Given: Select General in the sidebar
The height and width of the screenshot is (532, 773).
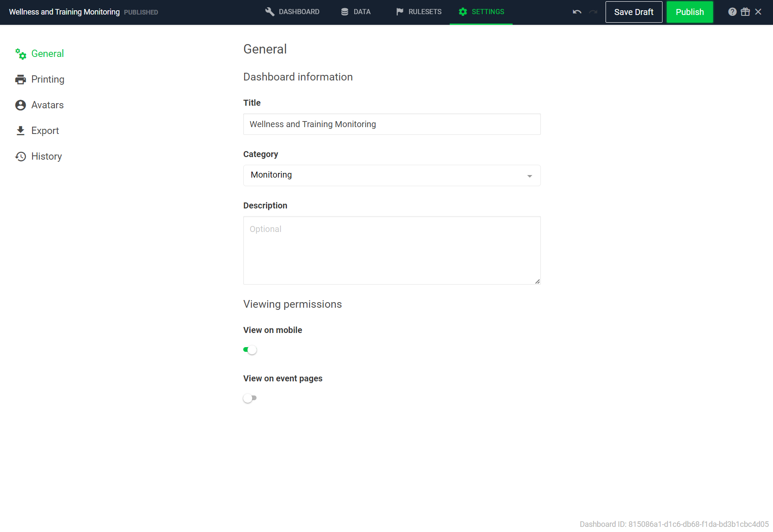Looking at the screenshot, I should (39, 54).
